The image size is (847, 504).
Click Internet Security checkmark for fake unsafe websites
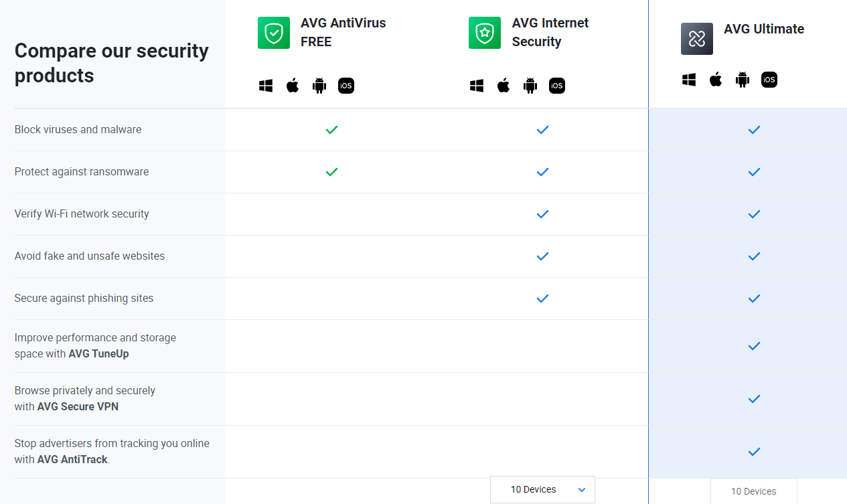[542, 256]
